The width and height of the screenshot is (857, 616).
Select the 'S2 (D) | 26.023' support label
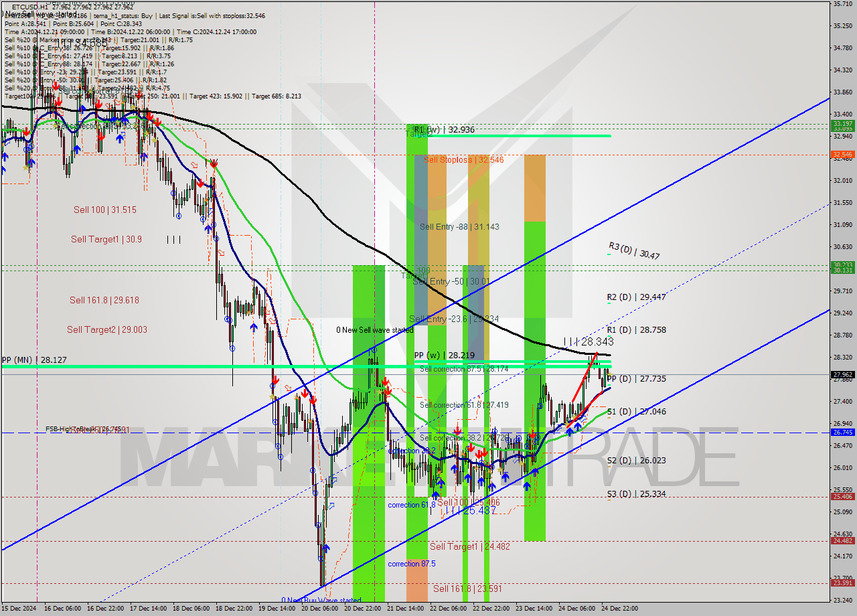pos(637,461)
